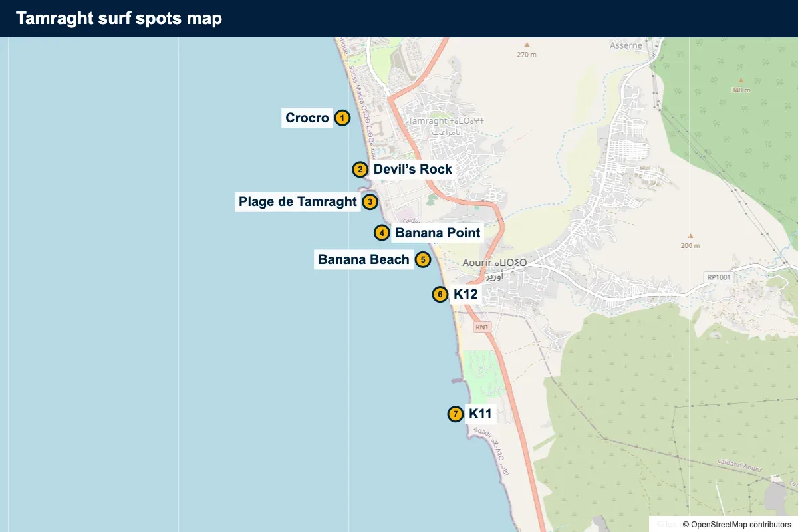Select marker 5 Banana Beach

point(422,259)
